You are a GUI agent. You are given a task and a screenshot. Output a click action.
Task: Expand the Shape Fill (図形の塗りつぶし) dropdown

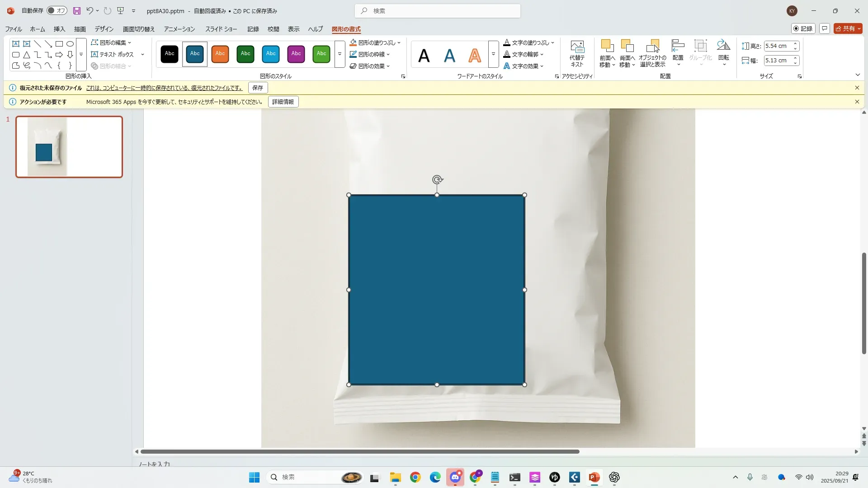click(399, 43)
